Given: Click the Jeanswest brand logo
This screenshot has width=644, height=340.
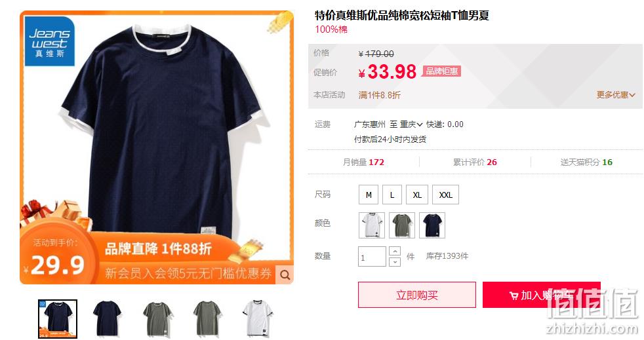Looking at the screenshot, I should 50,41.
